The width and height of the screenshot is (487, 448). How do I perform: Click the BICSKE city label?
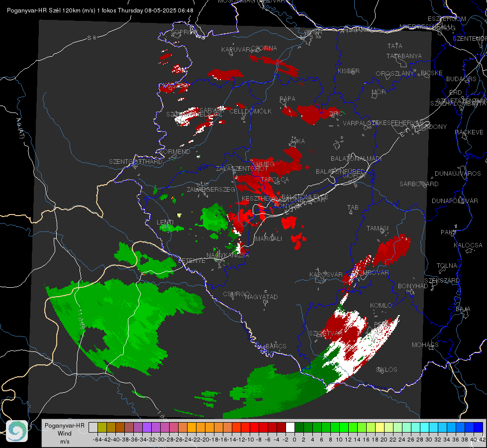tap(431, 73)
